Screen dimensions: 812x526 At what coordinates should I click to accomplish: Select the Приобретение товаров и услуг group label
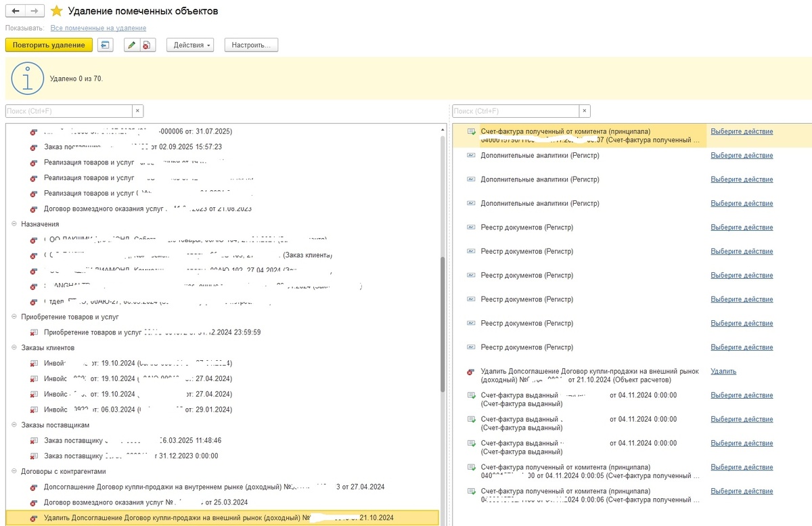coord(70,317)
